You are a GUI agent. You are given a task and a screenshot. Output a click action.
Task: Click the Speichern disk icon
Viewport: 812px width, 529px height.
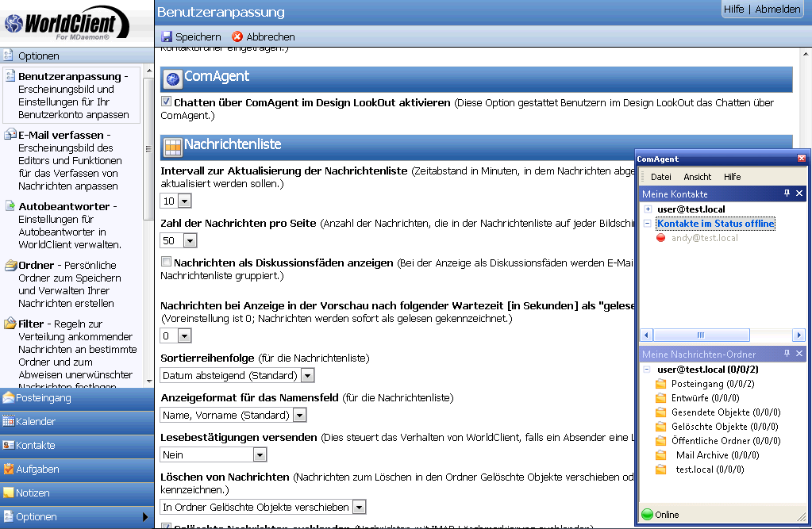pyautogui.click(x=167, y=37)
